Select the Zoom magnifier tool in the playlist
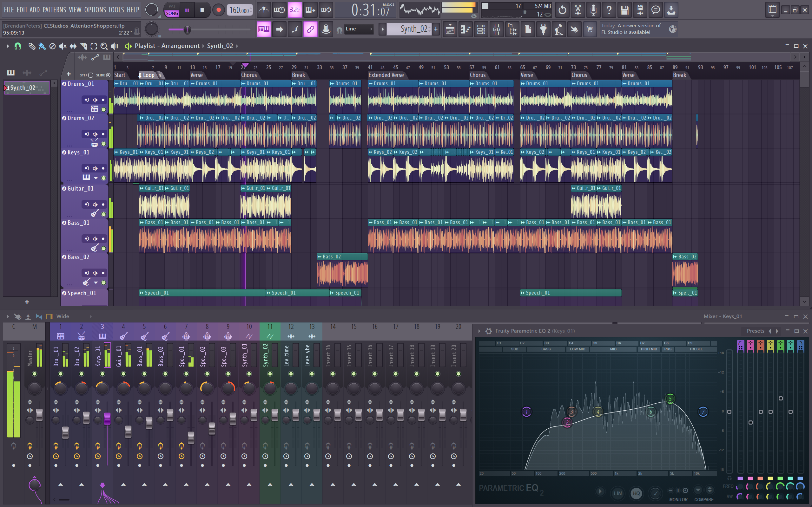This screenshot has height=507, width=812. (105, 46)
